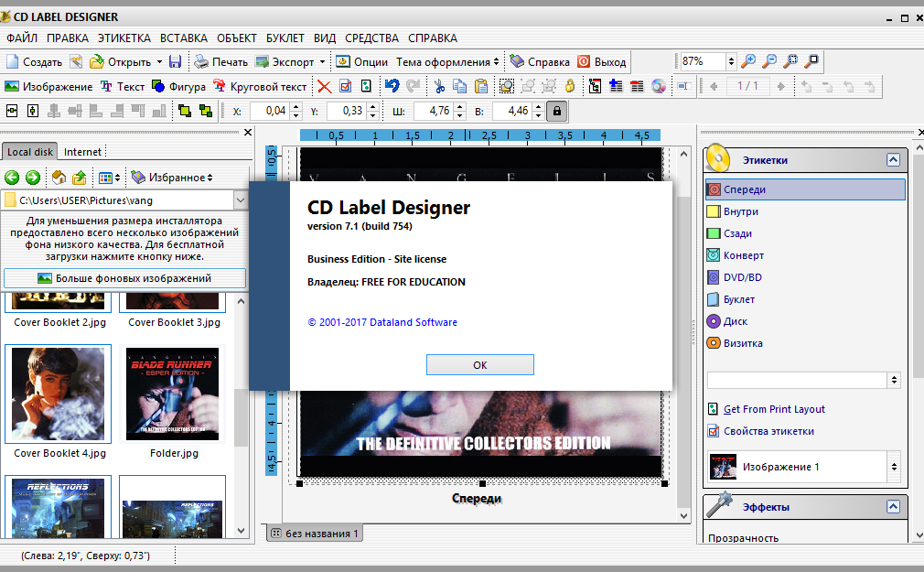This screenshot has width=924, height=572.
Task: Open the Тема оформления theme selector
Action: tap(447, 62)
